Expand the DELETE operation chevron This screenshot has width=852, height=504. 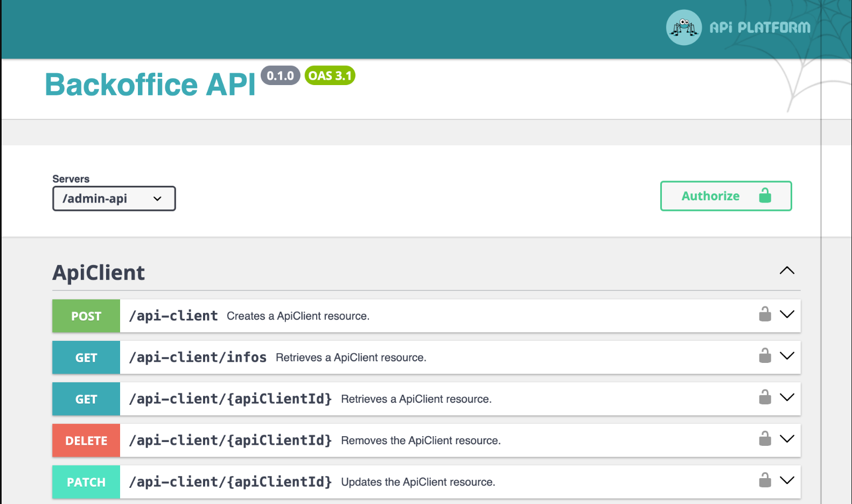pyautogui.click(x=787, y=439)
